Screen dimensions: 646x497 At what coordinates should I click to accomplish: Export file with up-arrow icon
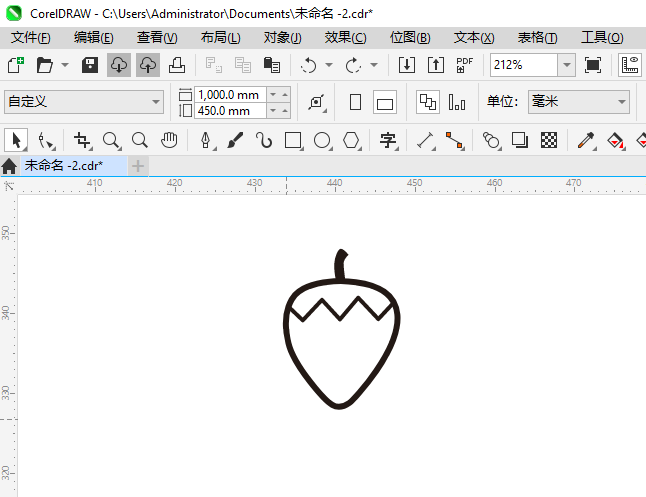point(435,65)
